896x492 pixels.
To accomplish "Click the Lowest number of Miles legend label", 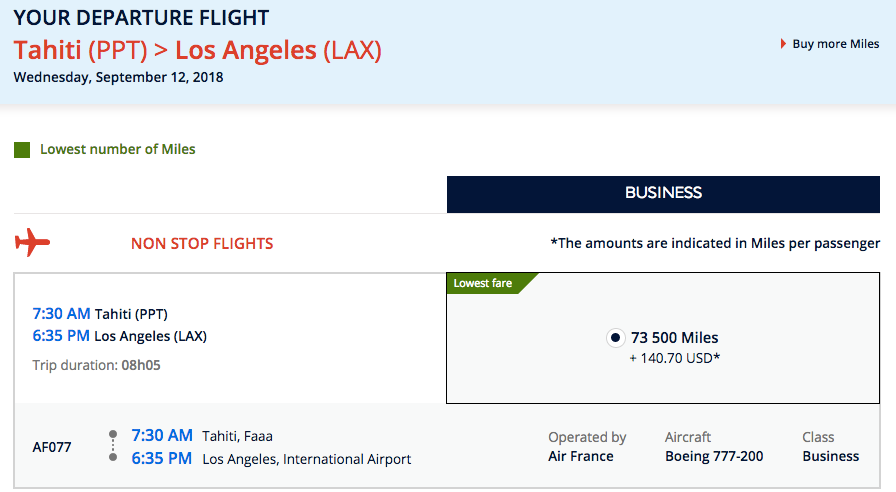I will click(x=117, y=150).
